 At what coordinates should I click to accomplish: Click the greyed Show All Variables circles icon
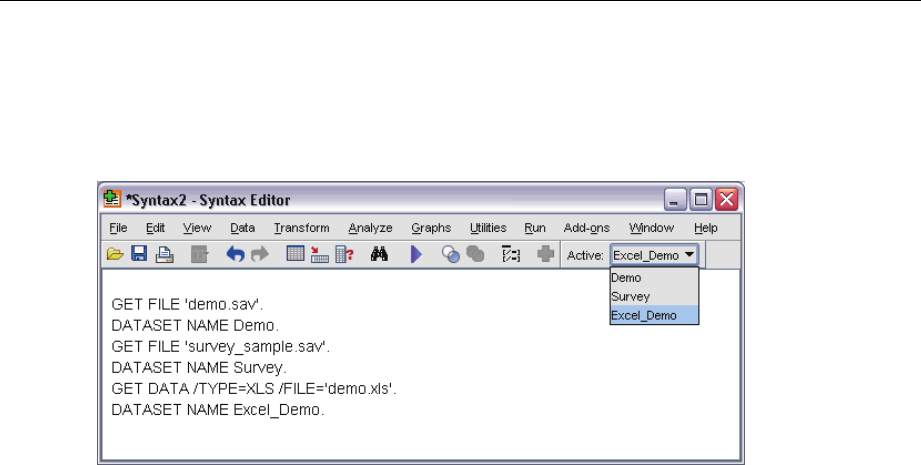(475, 254)
